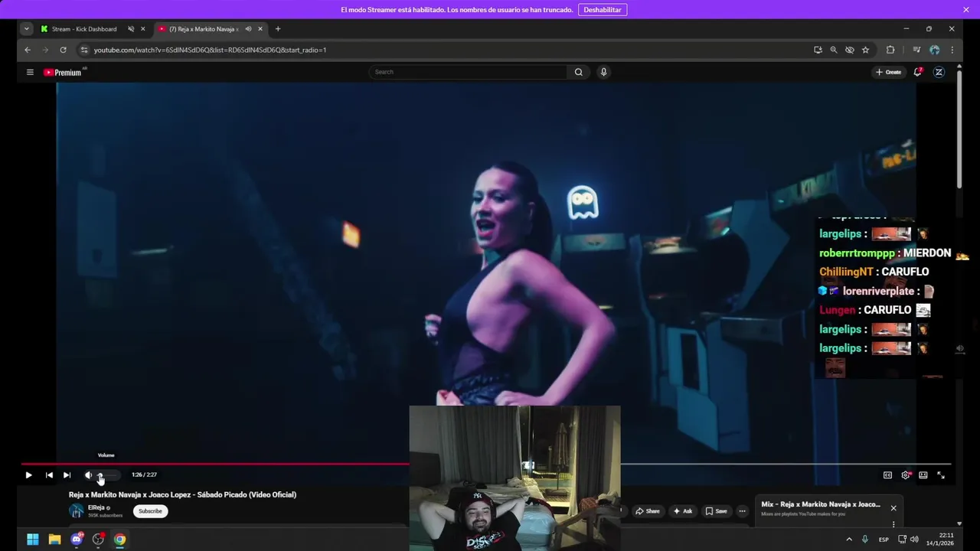Mute the video with the speaker icon
Image resolution: width=980 pixels, height=551 pixels.
[88, 475]
